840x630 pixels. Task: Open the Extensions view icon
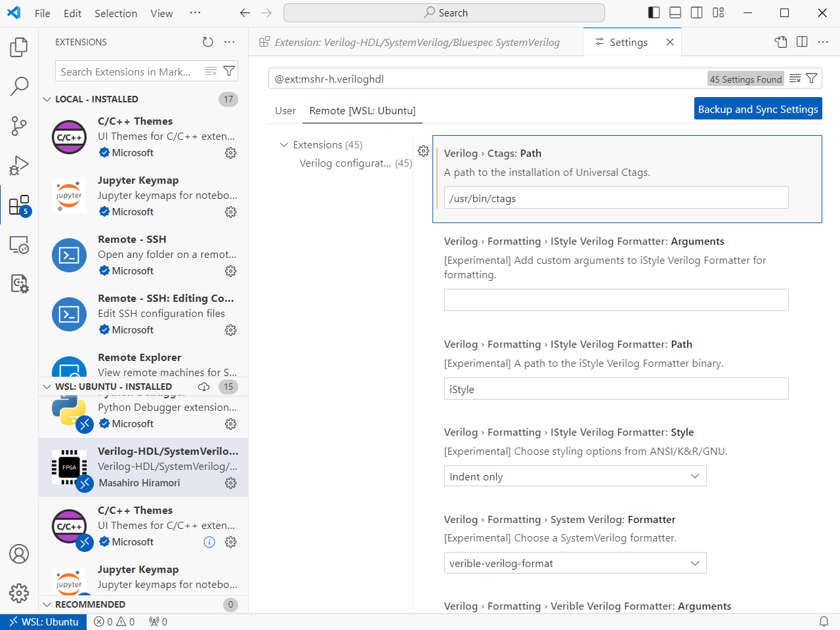coord(19,205)
